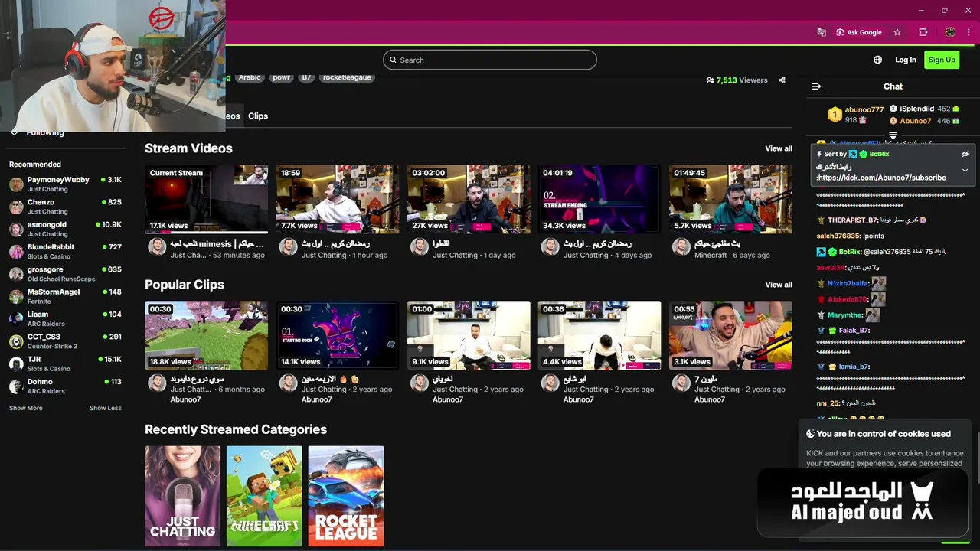
Task: Open the browser profile avatar
Action: [950, 32]
